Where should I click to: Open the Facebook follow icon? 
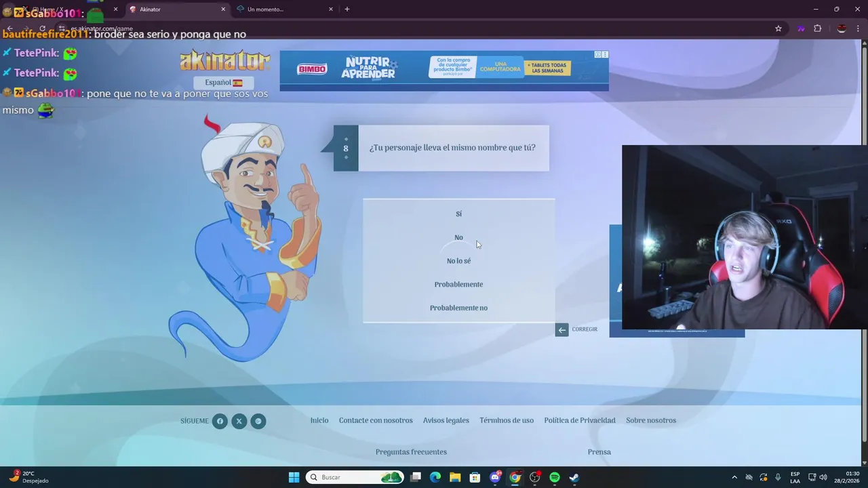point(220,421)
